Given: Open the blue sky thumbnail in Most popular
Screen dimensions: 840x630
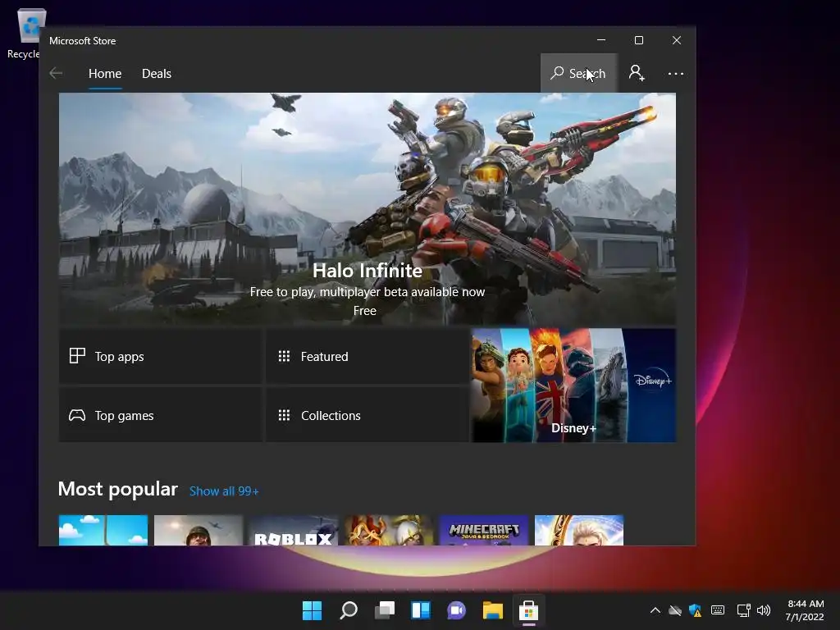Looking at the screenshot, I should click(x=103, y=531).
